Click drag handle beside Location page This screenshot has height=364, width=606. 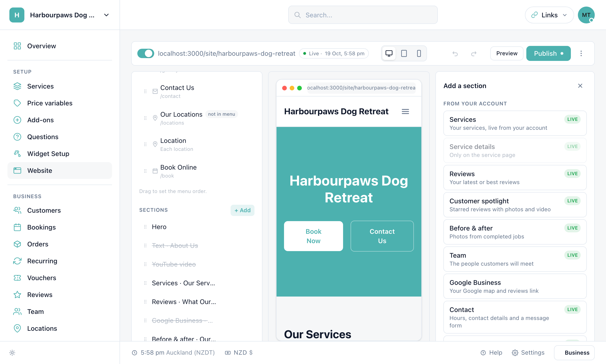point(145,145)
